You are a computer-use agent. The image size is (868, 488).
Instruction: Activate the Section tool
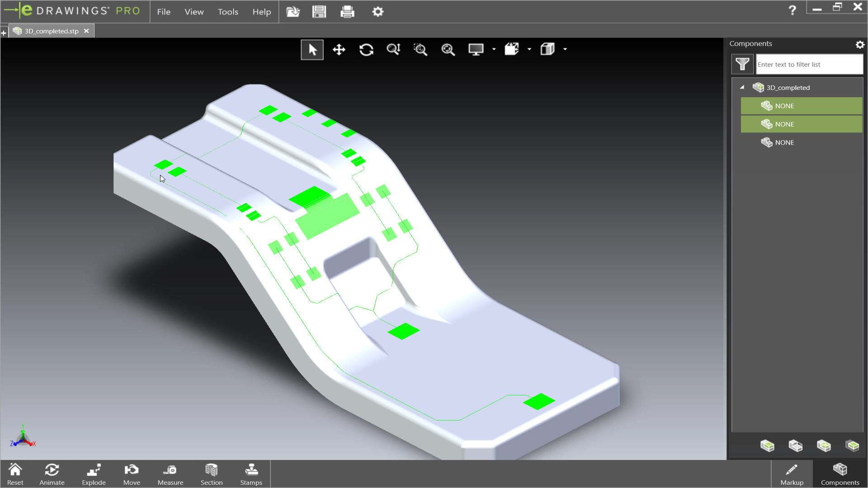click(211, 474)
